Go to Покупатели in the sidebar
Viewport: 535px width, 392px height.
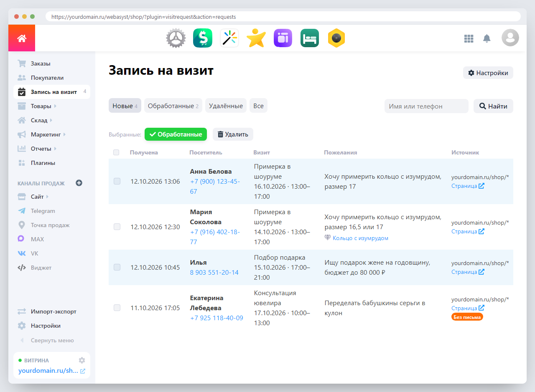[52, 78]
